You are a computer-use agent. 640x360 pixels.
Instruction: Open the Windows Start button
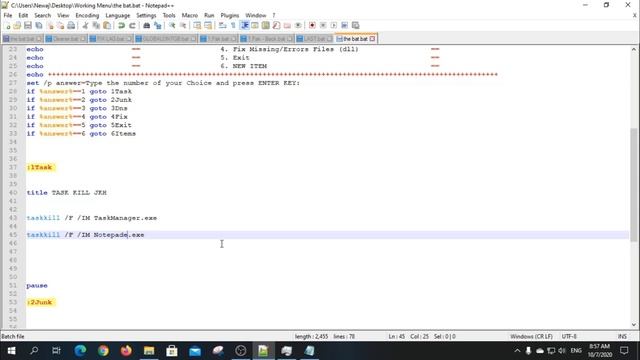pos(11,351)
